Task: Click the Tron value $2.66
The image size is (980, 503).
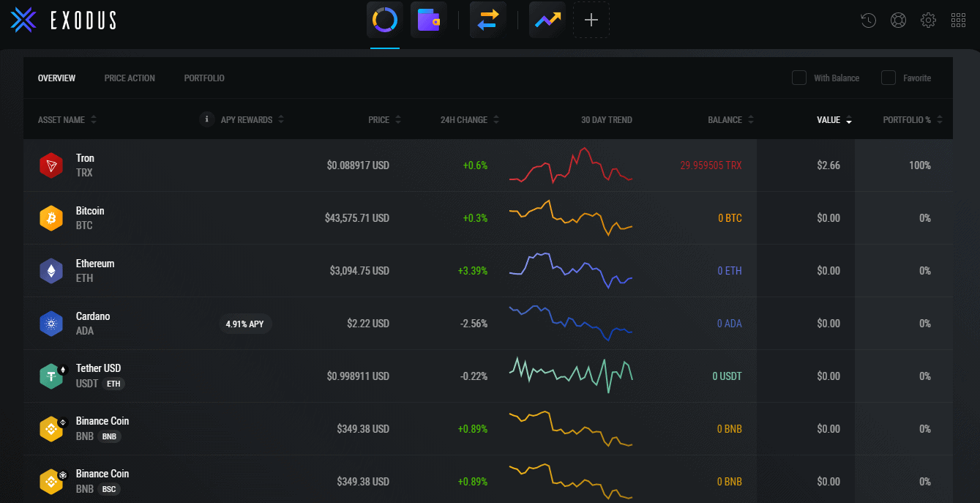Action: click(828, 165)
